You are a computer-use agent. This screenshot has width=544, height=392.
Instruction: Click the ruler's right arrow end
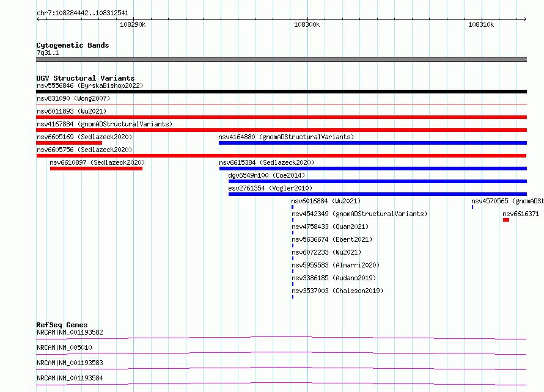tap(525, 19)
